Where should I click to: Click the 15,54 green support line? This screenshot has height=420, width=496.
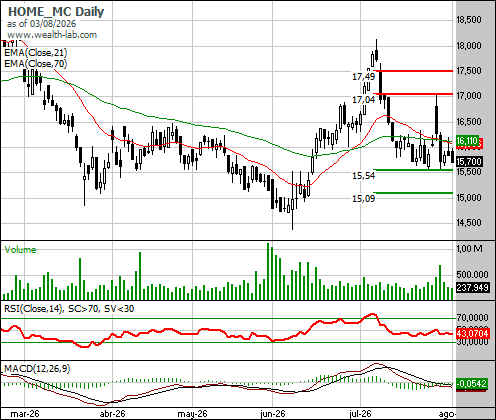point(413,170)
